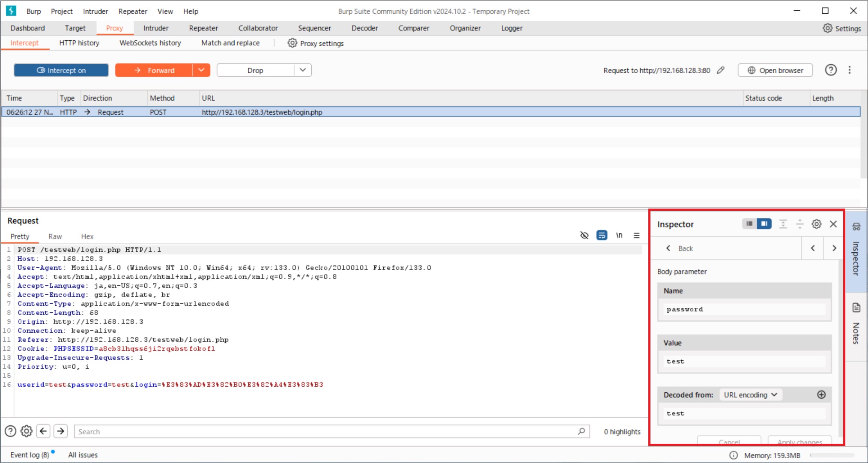Open Inspector side tab icon
868x463 pixels.
[856, 226]
